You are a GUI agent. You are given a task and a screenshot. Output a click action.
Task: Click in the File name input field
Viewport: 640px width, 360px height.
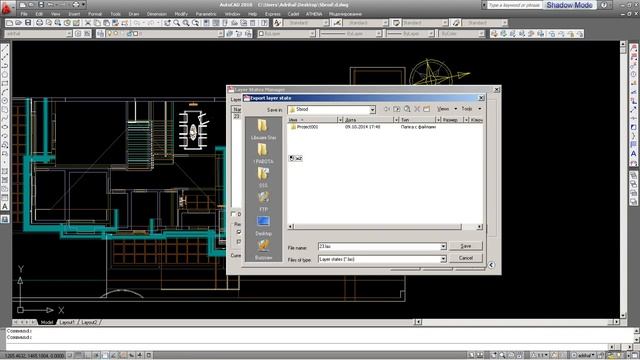379,247
